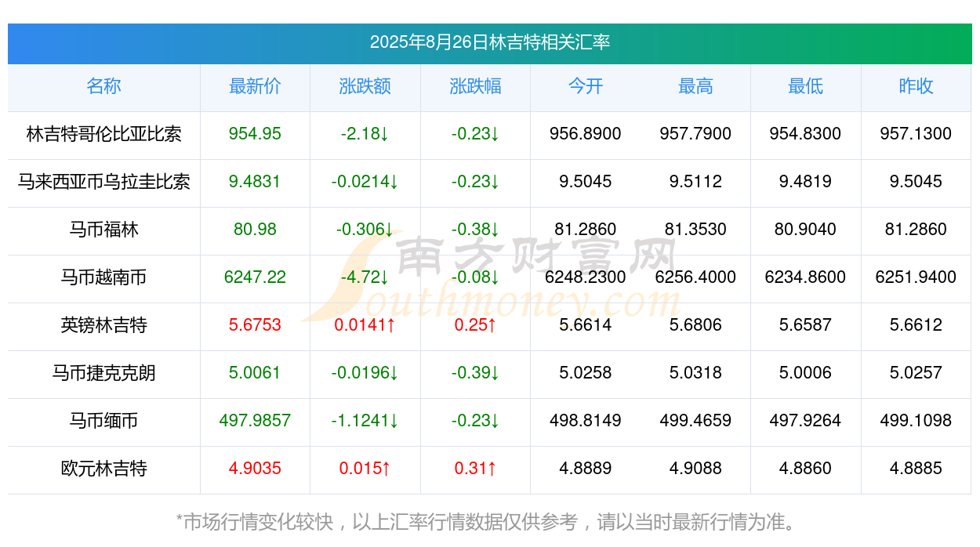Click latest price 6247.22
Image resolution: width=980 pixels, height=547 pixels.
pos(255,277)
